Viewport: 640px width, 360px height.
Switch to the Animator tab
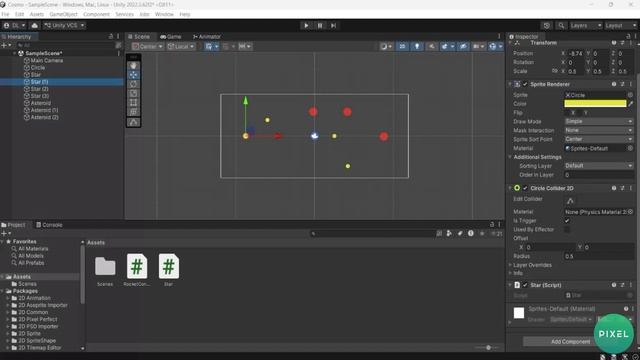[x=207, y=37]
